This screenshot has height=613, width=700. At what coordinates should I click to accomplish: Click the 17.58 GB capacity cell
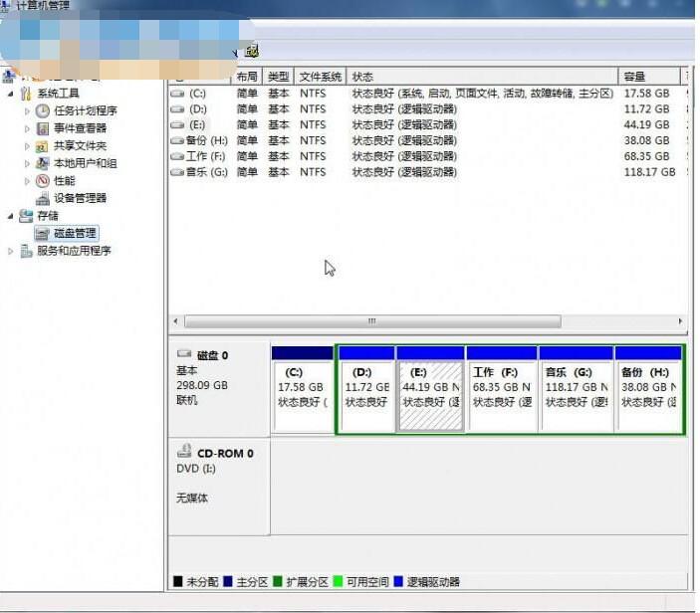click(647, 94)
